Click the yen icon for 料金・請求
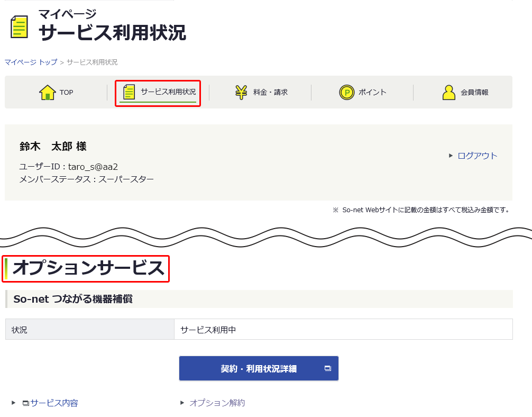This screenshot has height=417, width=532. (x=241, y=92)
